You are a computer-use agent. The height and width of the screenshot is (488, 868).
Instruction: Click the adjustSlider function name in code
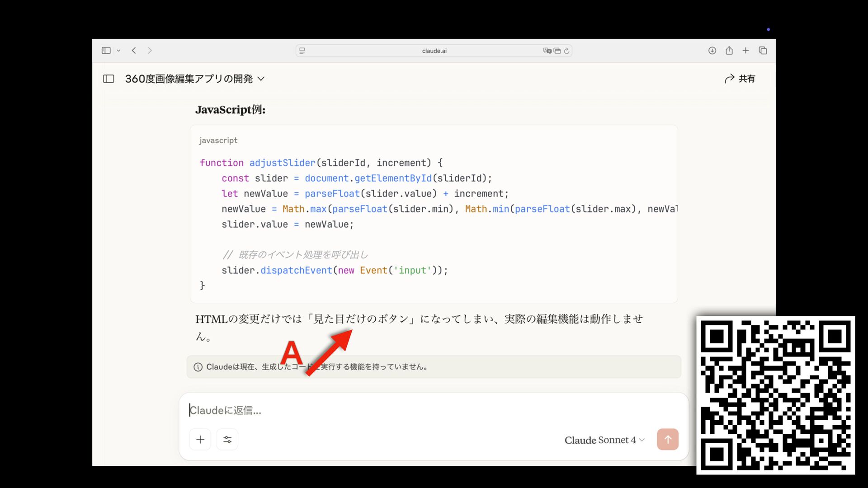point(283,163)
